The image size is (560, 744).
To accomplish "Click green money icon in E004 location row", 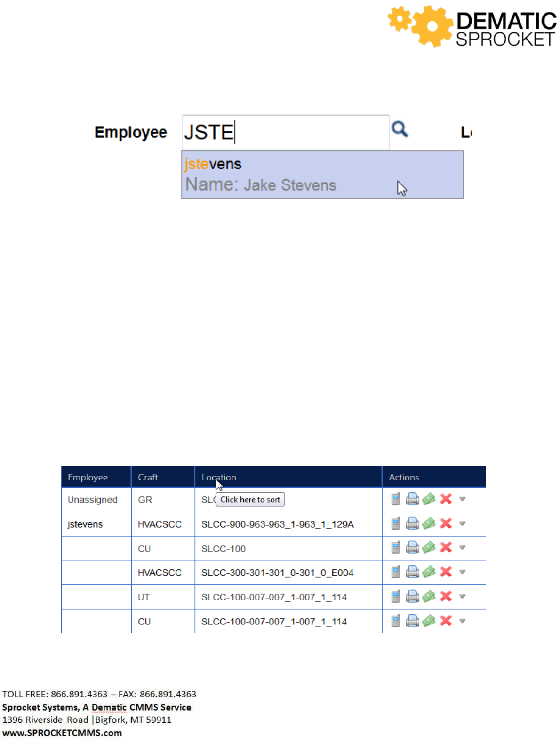I will point(429,572).
